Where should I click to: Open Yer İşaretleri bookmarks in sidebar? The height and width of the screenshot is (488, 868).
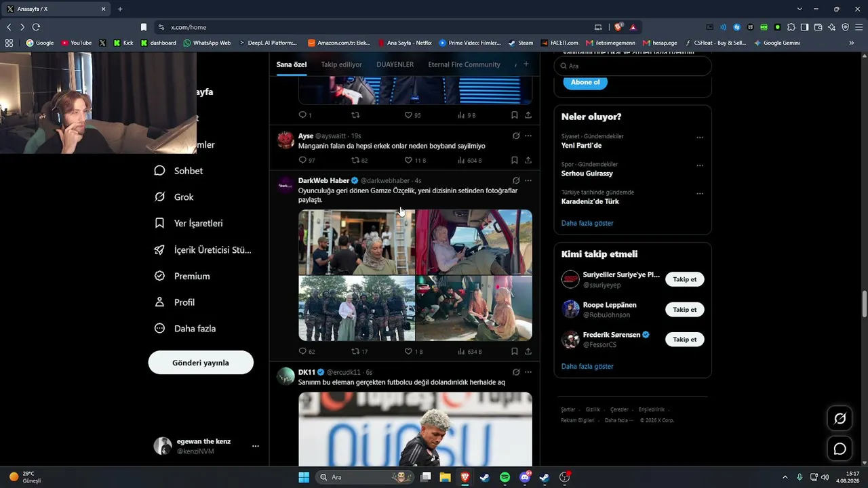189,223
